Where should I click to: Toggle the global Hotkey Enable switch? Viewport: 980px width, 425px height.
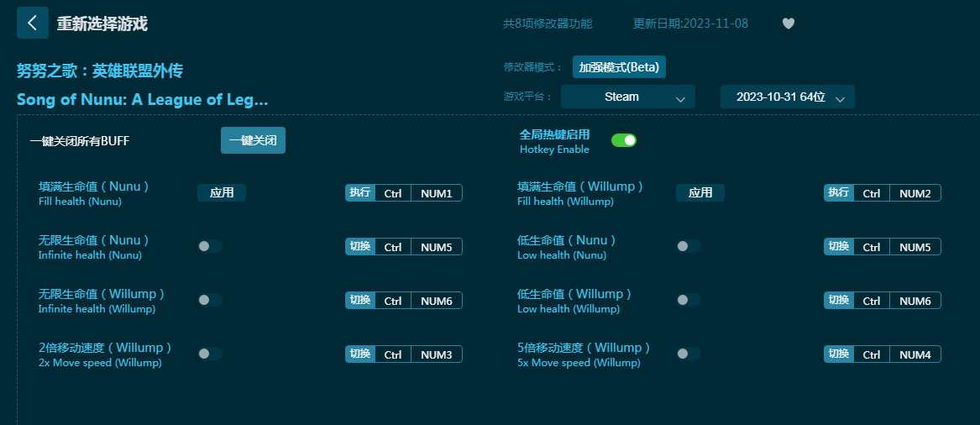click(623, 140)
